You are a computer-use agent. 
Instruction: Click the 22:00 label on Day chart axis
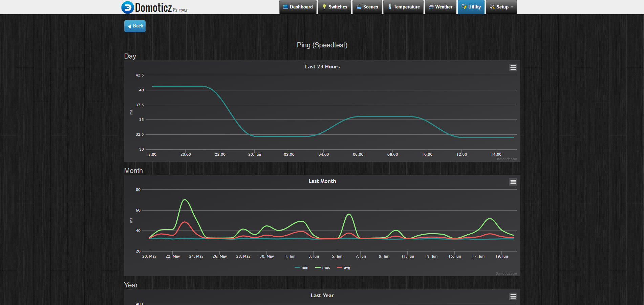pyautogui.click(x=220, y=154)
